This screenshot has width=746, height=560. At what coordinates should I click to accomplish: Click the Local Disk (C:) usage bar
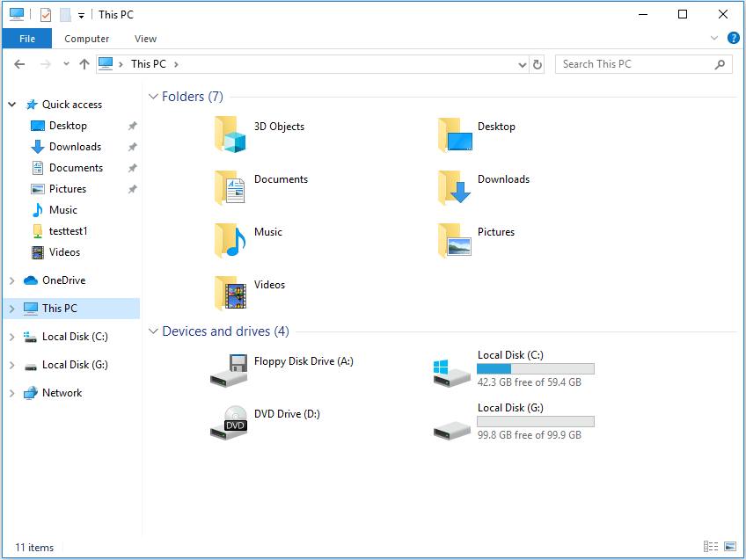tap(536, 368)
